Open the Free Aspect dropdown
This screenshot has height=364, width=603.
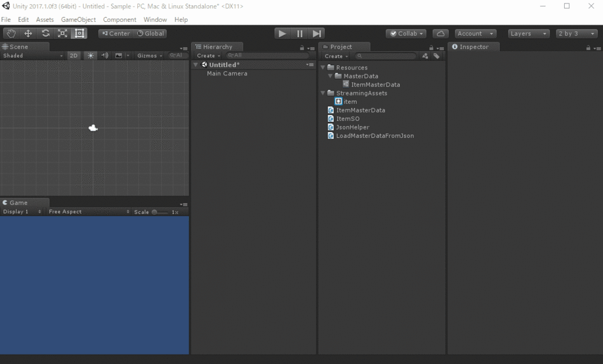coord(88,211)
